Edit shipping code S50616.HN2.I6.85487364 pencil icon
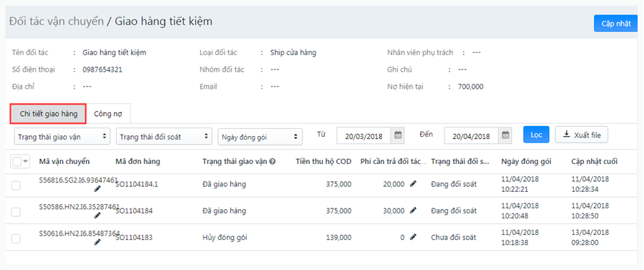The width and height of the screenshot is (644, 270). pos(97,242)
